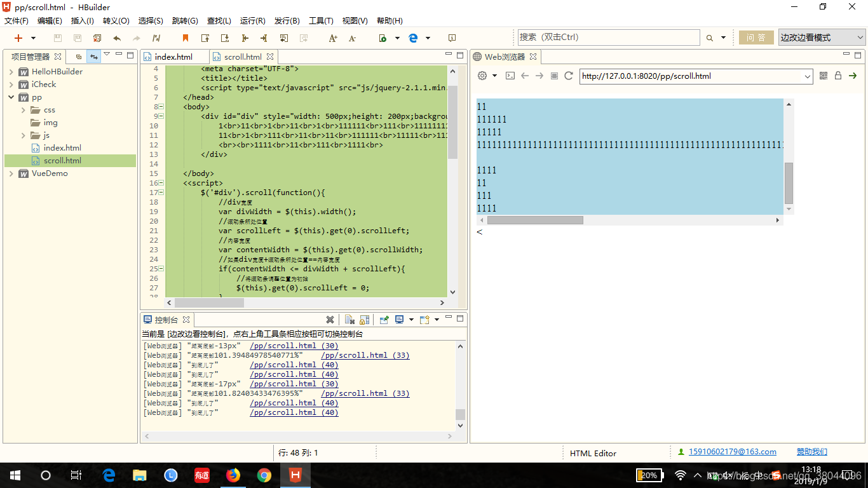This screenshot has width=868, height=488.
Task: Click the orange bookmark icon
Action: pyautogui.click(x=186, y=38)
